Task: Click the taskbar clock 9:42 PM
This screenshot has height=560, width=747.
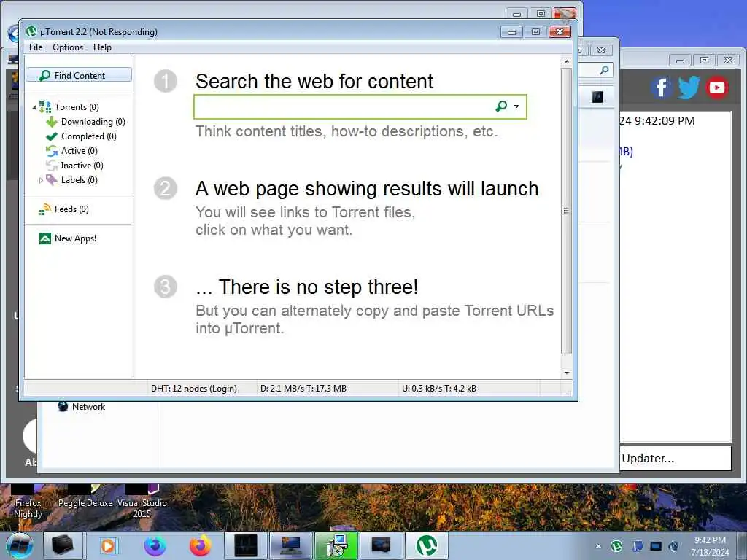Action: point(710,546)
